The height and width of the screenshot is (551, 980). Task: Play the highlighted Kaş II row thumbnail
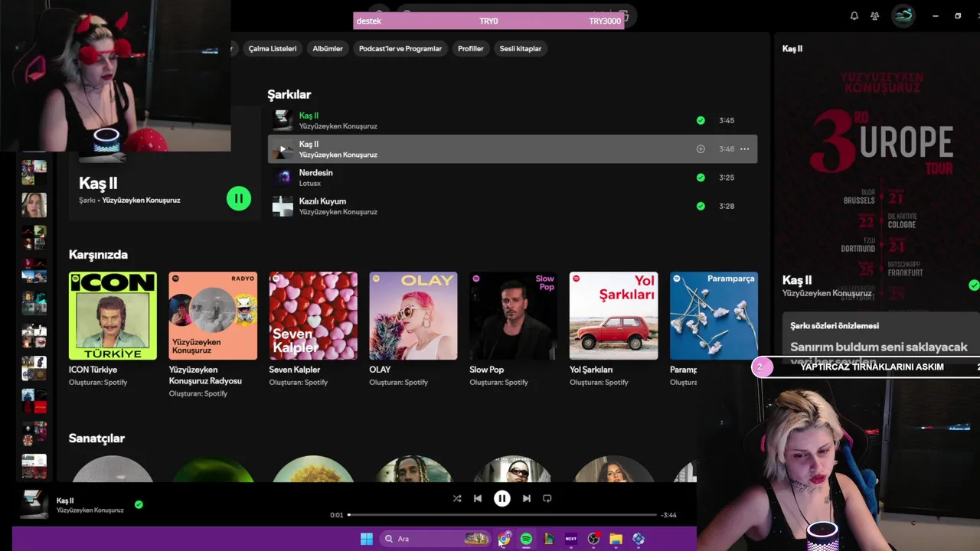283,149
